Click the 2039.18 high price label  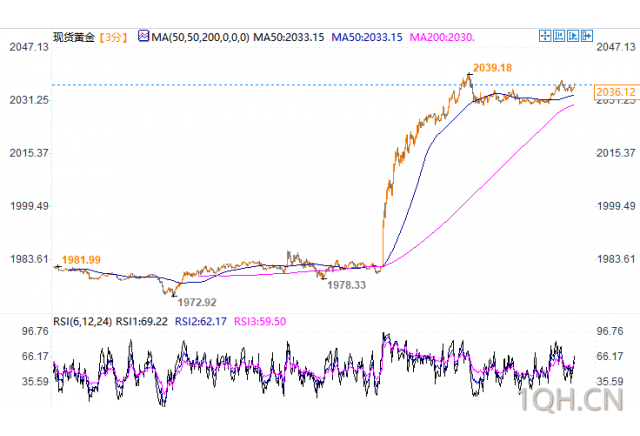(x=492, y=68)
